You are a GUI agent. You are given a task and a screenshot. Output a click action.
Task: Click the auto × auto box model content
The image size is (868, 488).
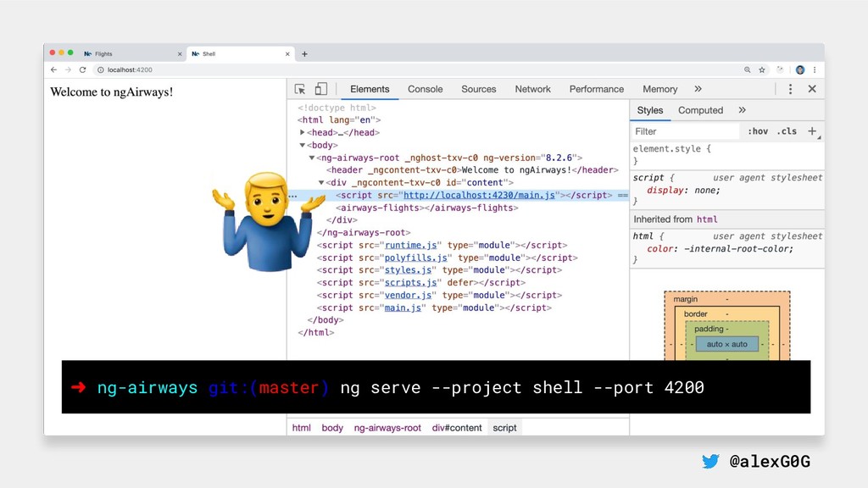click(726, 344)
